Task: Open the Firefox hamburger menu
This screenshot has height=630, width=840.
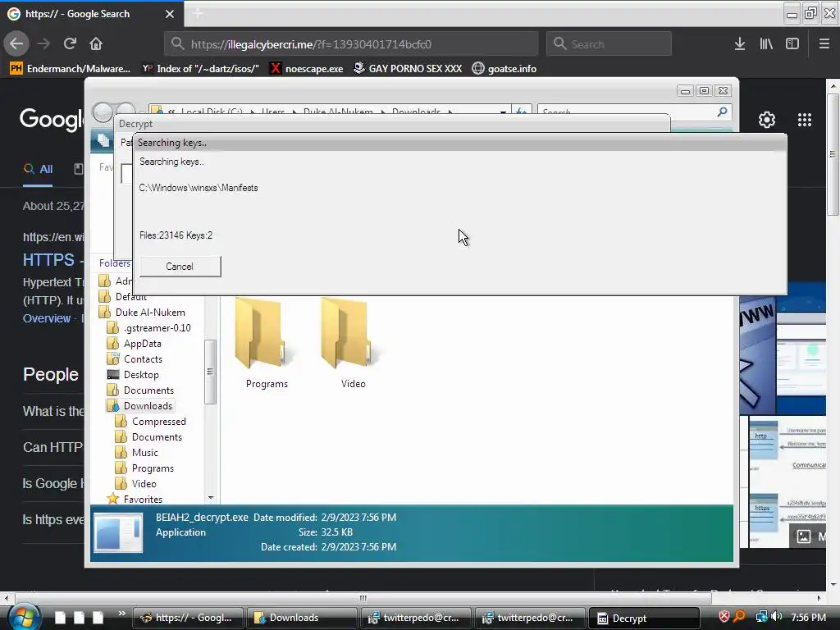Action: (x=824, y=44)
